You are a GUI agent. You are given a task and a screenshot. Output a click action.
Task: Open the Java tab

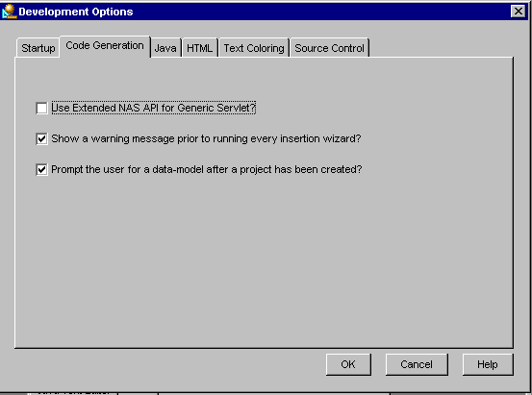click(165, 48)
